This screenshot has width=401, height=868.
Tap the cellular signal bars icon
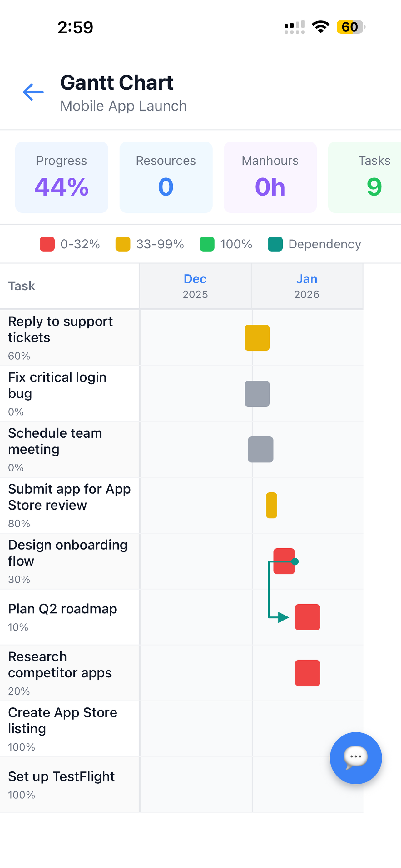tap(295, 27)
